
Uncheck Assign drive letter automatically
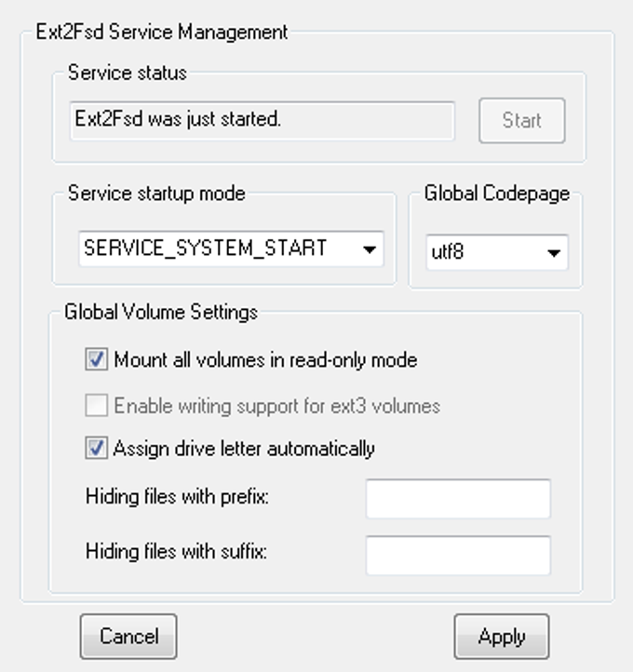97,449
